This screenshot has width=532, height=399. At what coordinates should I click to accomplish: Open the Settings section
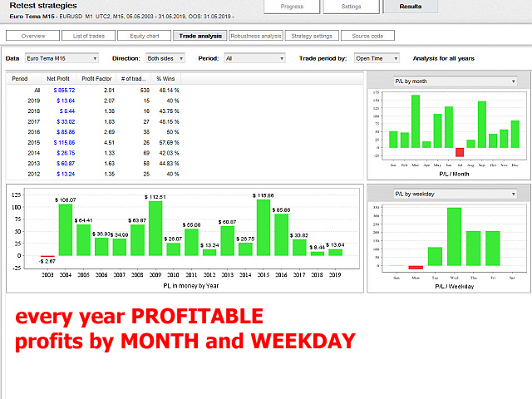coord(352,7)
